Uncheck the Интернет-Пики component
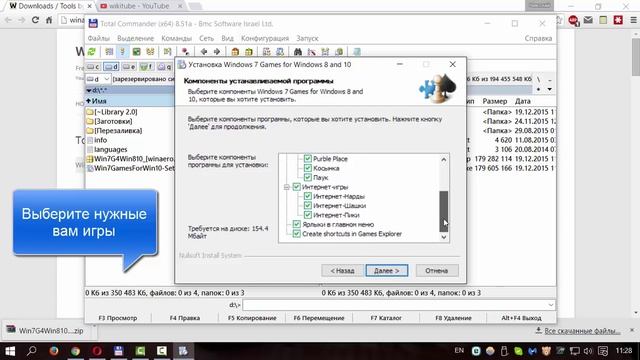Image resolution: width=640 pixels, height=360 pixels. 308,215
